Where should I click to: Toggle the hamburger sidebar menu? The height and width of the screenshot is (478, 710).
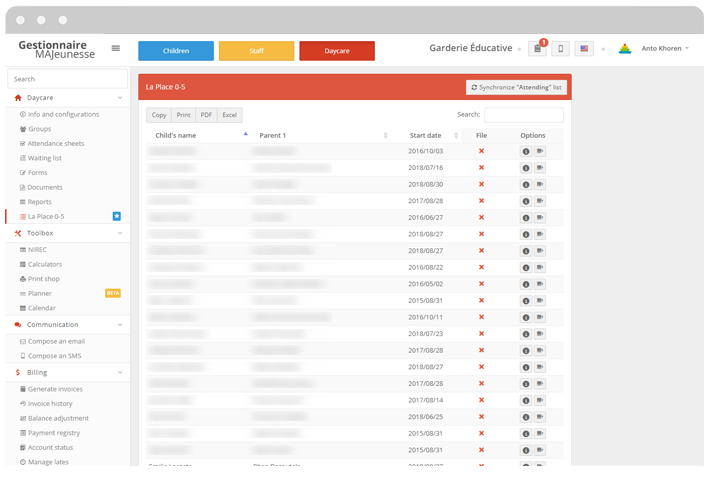click(x=116, y=48)
